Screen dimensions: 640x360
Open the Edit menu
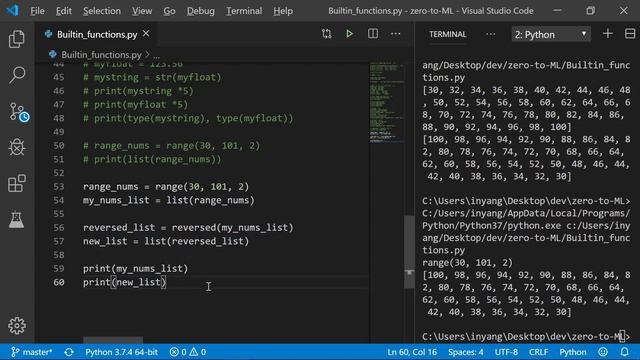pyautogui.click(x=63, y=11)
